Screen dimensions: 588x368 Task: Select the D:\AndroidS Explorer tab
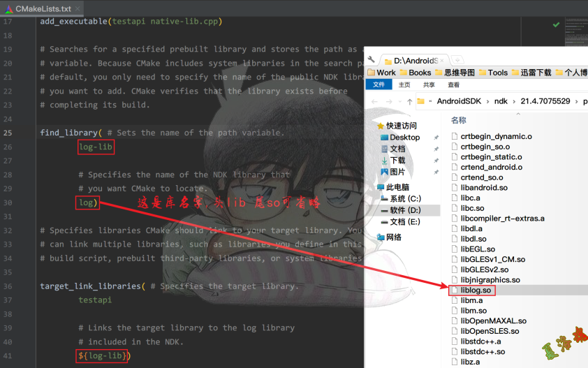tap(415, 60)
